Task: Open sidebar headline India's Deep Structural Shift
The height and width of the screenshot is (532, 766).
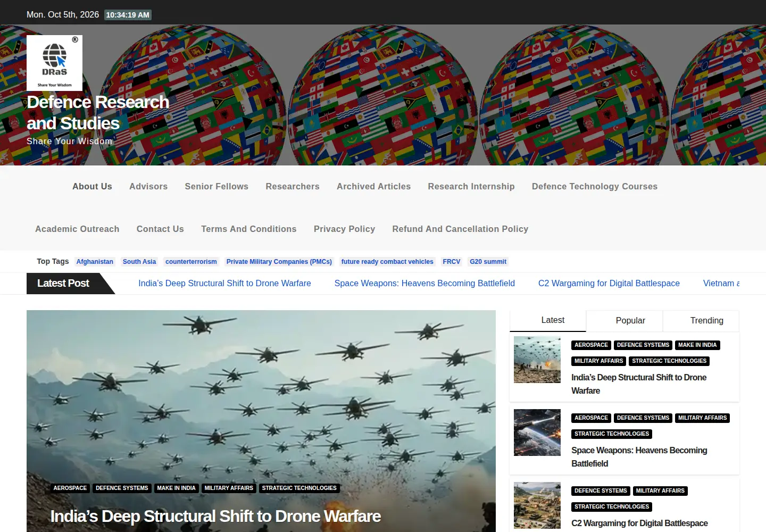Action: [x=639, y=384]
